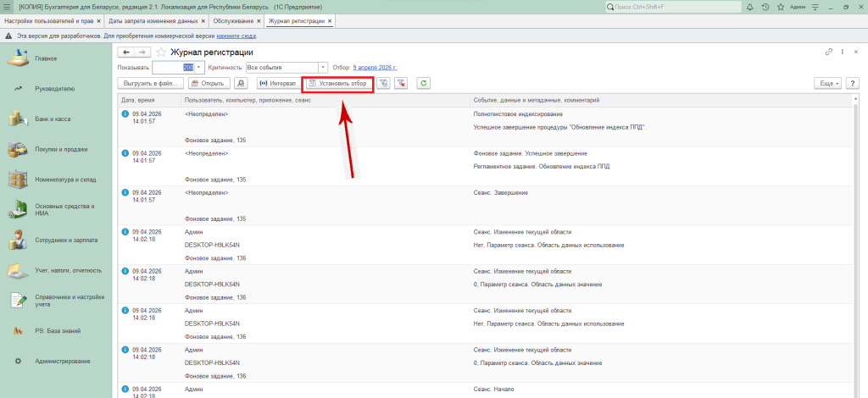Screen dimensions: 868x398
Task: Open the history clock icon
Action: tap(765, 7)
